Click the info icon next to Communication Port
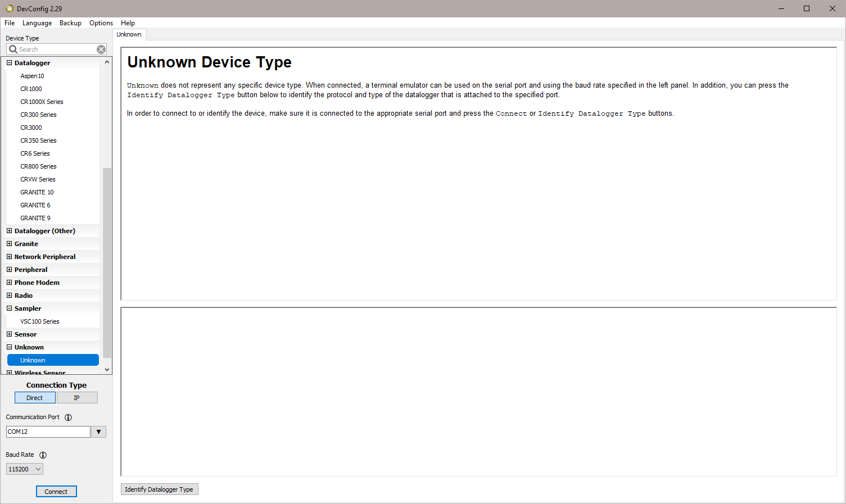846x504 pixels. [x=68, y=417]
